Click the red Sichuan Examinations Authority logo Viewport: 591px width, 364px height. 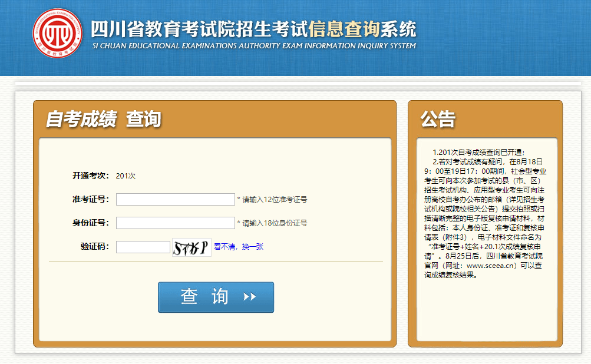tap(58, 34)
